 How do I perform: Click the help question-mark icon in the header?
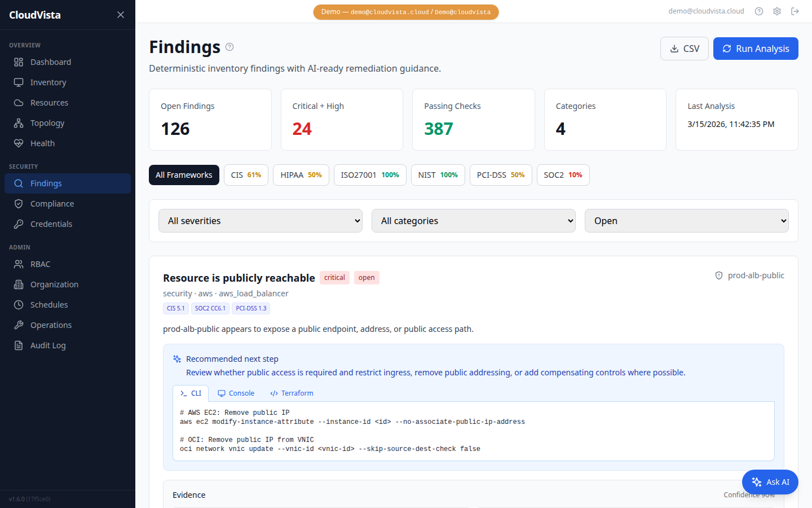(x=758, y=11)
